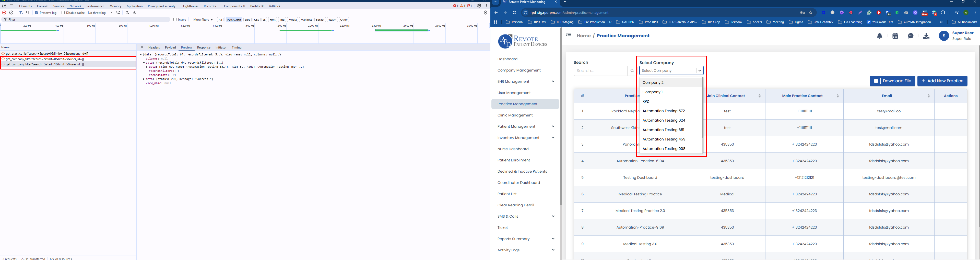Image resolution: width=980 pixels, height=260 pixels.
Task: Click the clear network log icon
Action: (x=11, y=13)
